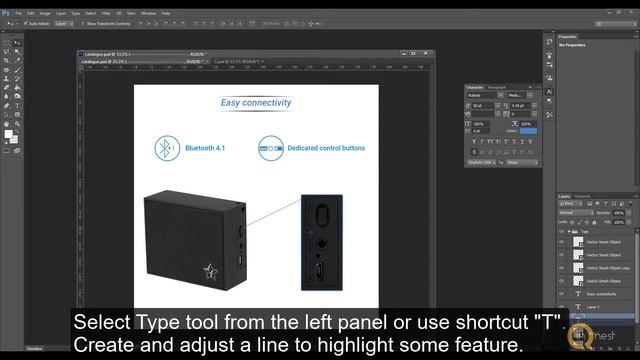640x360 pixels.
Task: Change screen mode via toolbox icon
Action: [x=17, y=151]
